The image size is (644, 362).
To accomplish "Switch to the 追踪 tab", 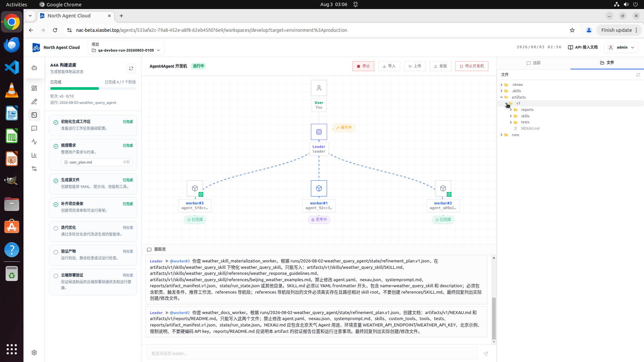I will coord(533,63).
